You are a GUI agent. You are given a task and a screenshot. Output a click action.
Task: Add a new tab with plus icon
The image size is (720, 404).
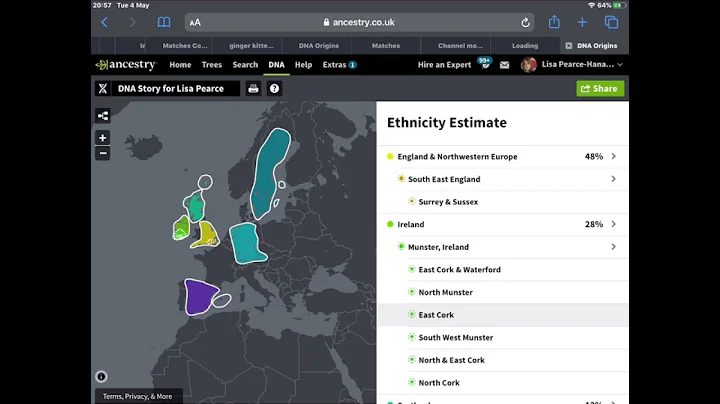point(582,22)
